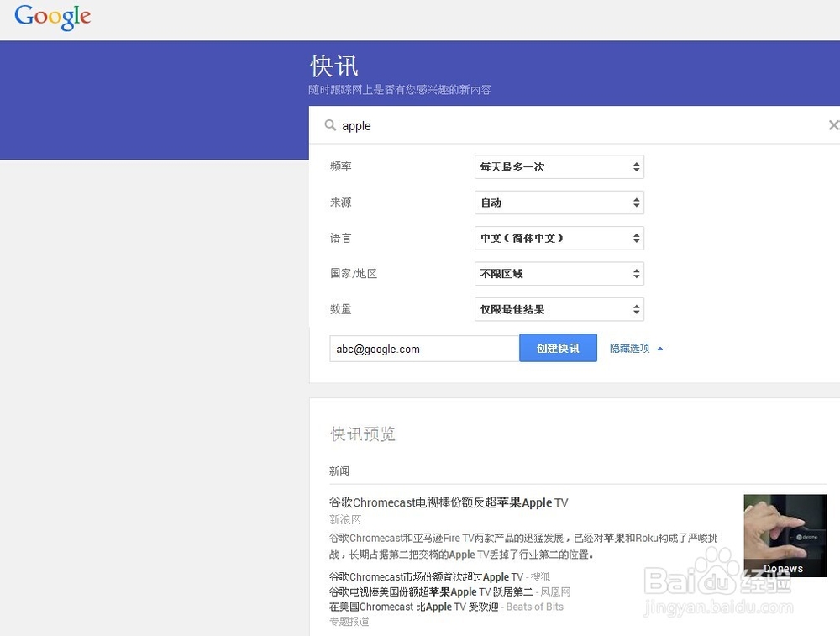This screenshot has height=636, width=840.
Task: Open the 来源 source dropdown
Action: tap(559, 202)
